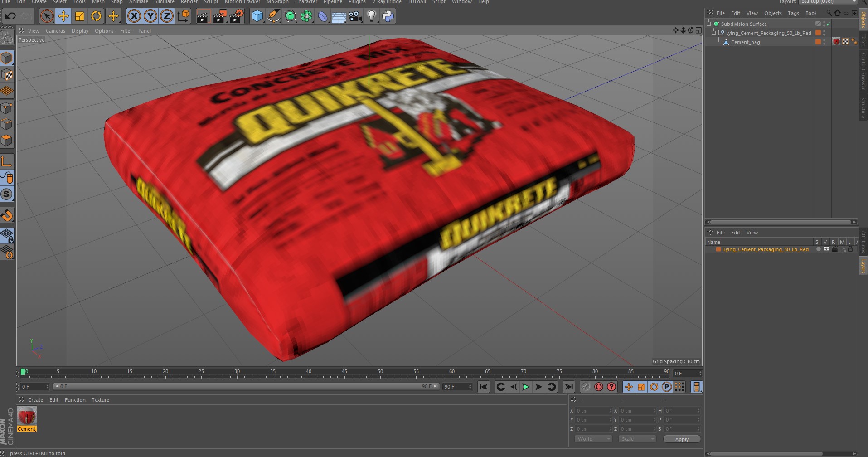The image size is (868, 457).
Task: Click the Object Manager horizontal scrollbar
Action: 781,222
